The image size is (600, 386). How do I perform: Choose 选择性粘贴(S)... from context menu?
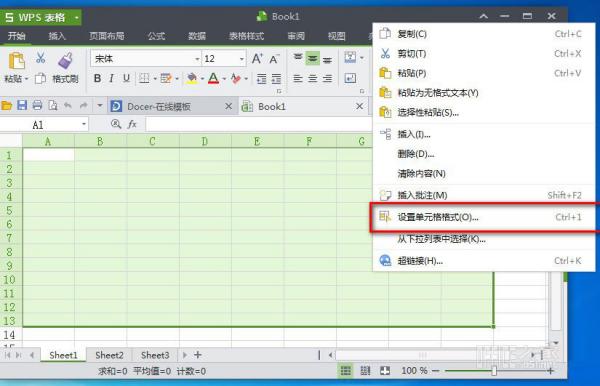[x=484, y=112]
